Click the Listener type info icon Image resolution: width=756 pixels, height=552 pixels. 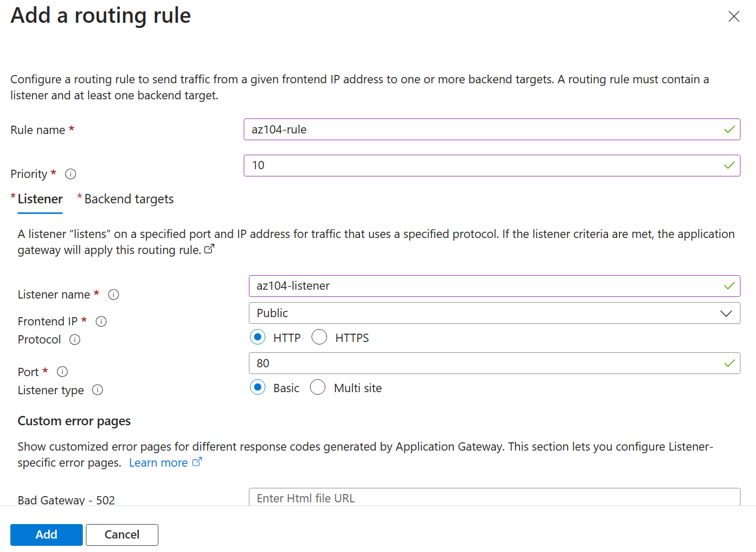click(97, 390)
